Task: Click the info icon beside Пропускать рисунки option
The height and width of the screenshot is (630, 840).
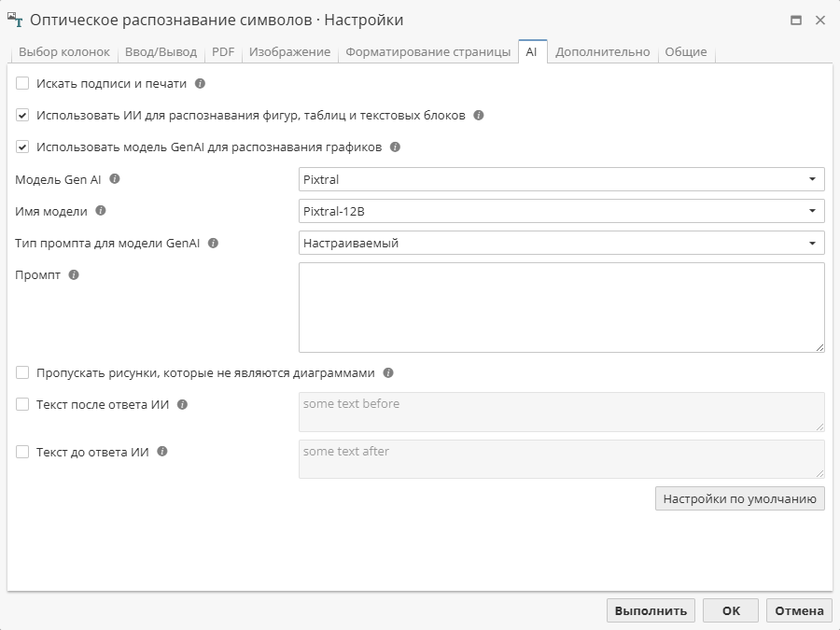Action: [388, 372]
